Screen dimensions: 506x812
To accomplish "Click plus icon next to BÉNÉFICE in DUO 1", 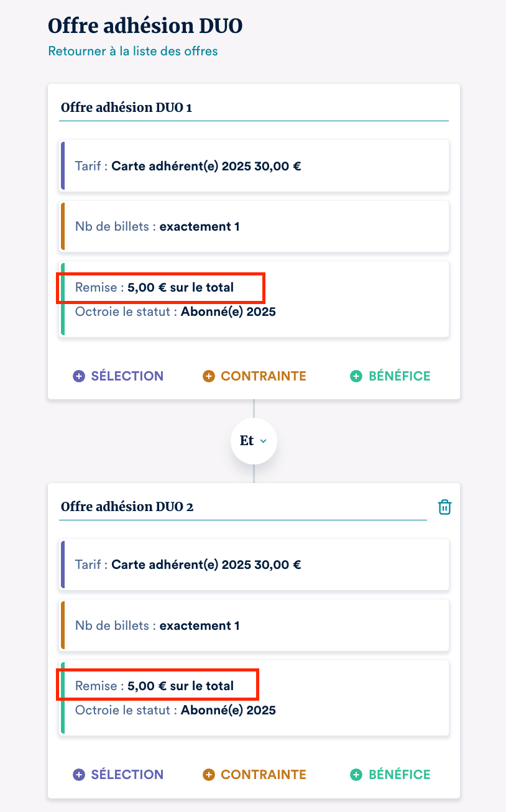I will [x=356, y=376].
